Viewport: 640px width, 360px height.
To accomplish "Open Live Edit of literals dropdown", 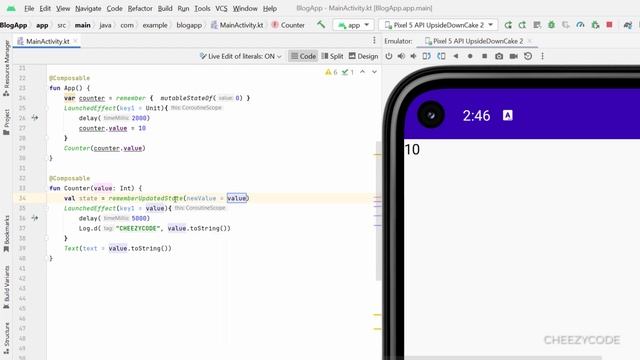I will click(x=240, y=56).
